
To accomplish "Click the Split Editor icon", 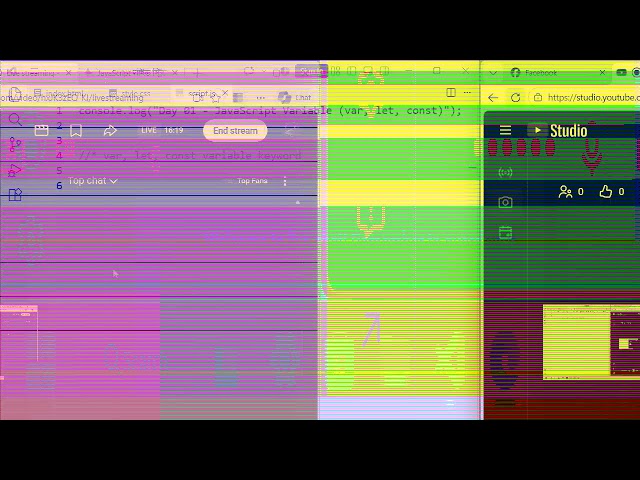I will 451,93.
